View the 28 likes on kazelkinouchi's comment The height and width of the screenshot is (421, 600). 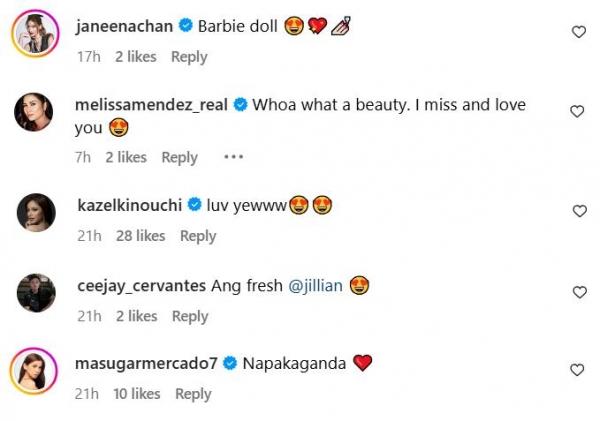(140, 236)
